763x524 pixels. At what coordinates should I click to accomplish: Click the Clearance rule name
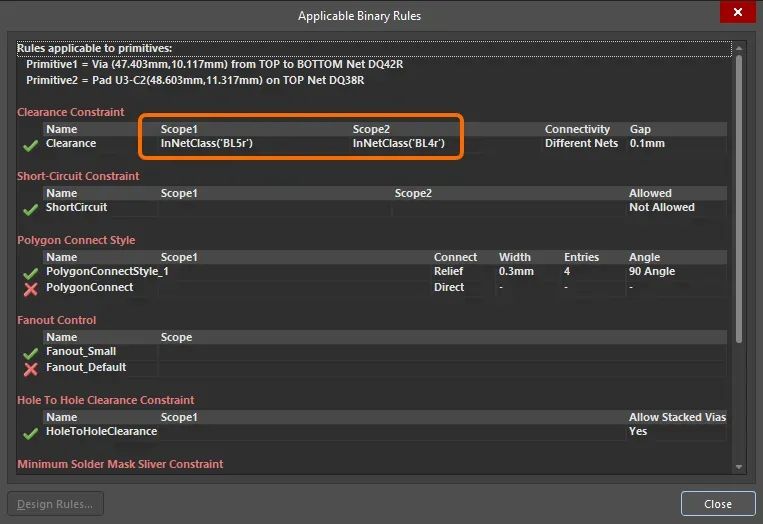pyautogui.click(x=71, y=143)
